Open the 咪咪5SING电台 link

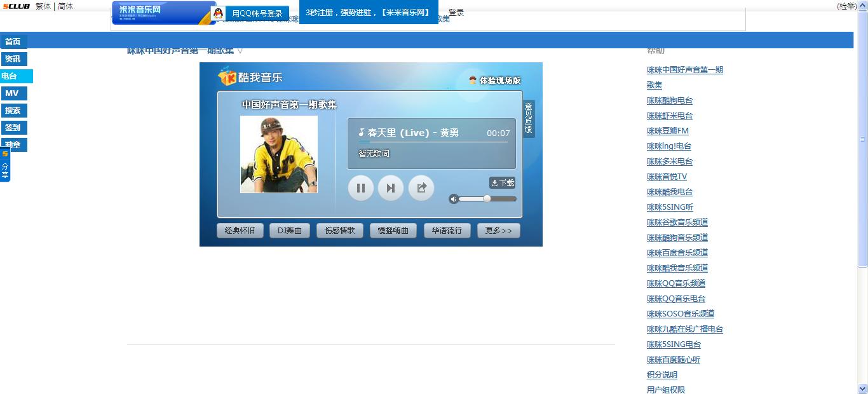[x=674, y=344]
